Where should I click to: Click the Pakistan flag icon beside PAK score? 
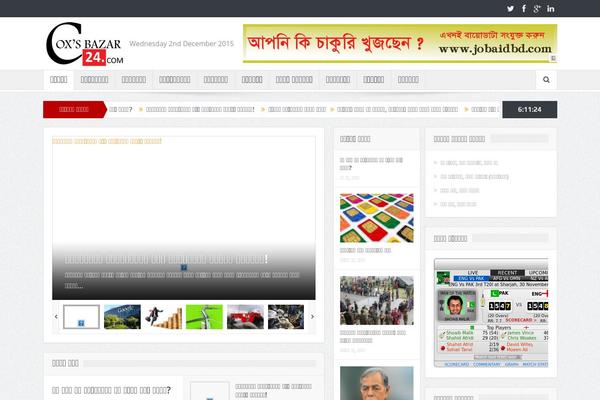tap(495, 293)
